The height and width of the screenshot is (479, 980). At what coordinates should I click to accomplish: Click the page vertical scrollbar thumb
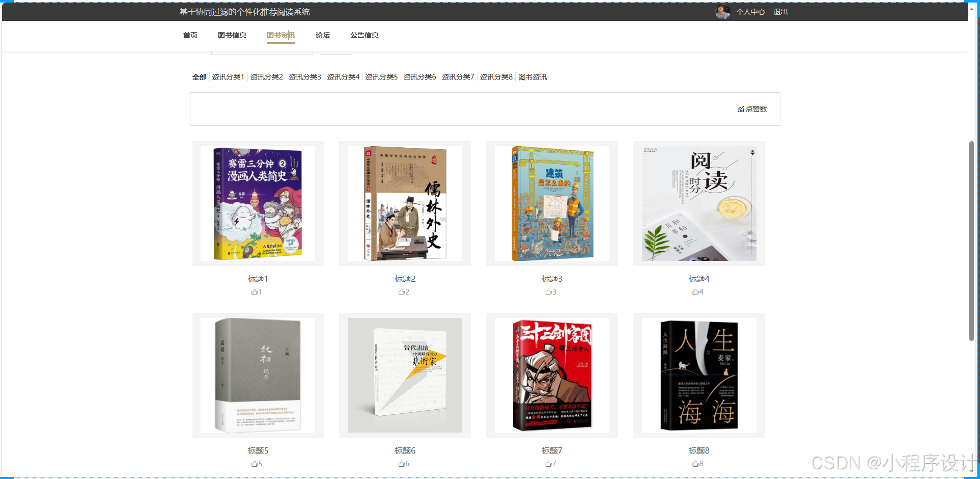971,241
